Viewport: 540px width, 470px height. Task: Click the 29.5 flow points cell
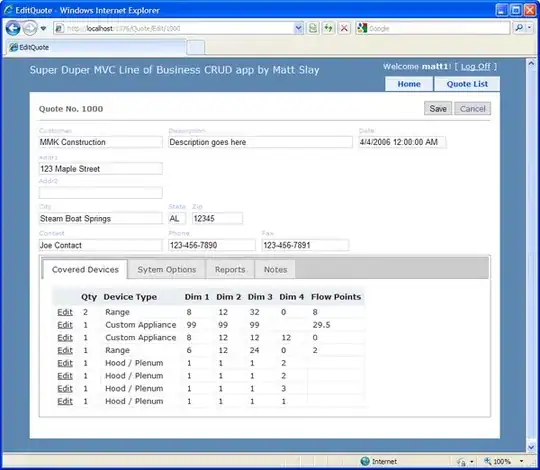click(321, 325)
